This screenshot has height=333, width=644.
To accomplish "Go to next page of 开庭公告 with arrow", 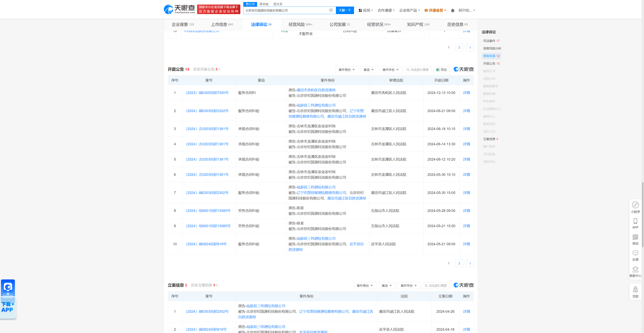I will [470, 263].
